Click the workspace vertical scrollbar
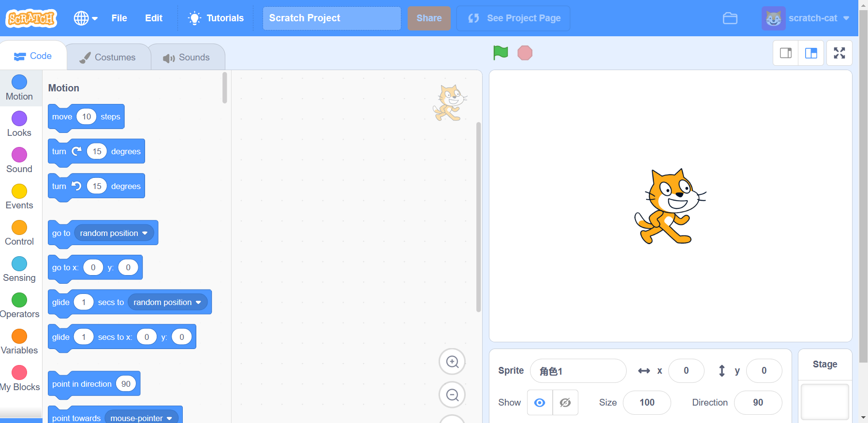This screenshot has width=868, height=423. pos(479,217)
